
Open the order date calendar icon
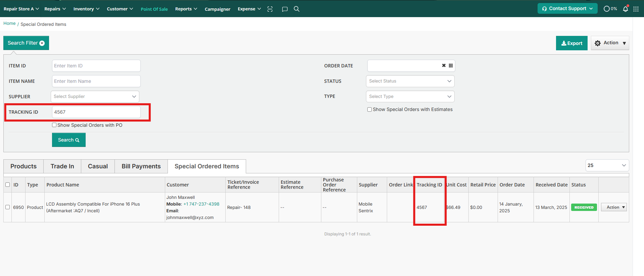tap(451, 65)
